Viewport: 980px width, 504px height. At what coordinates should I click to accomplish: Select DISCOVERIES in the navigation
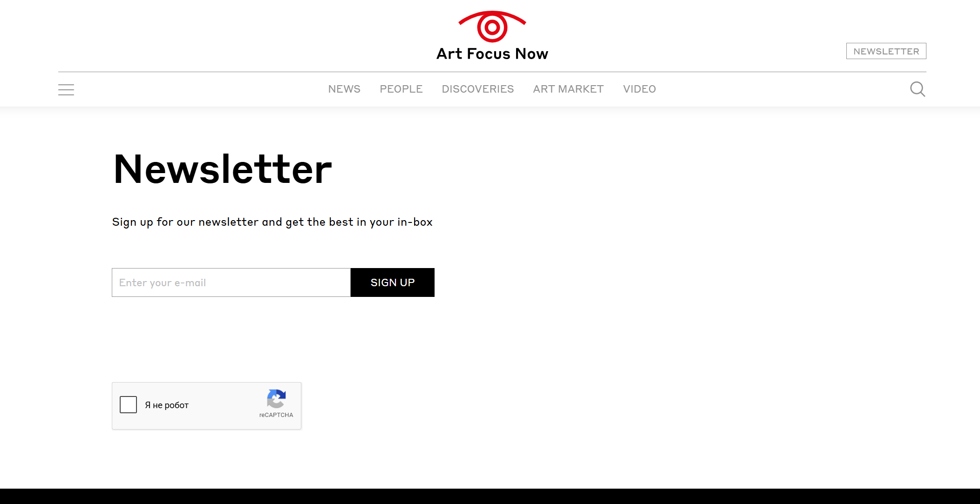tap(478, 89)
